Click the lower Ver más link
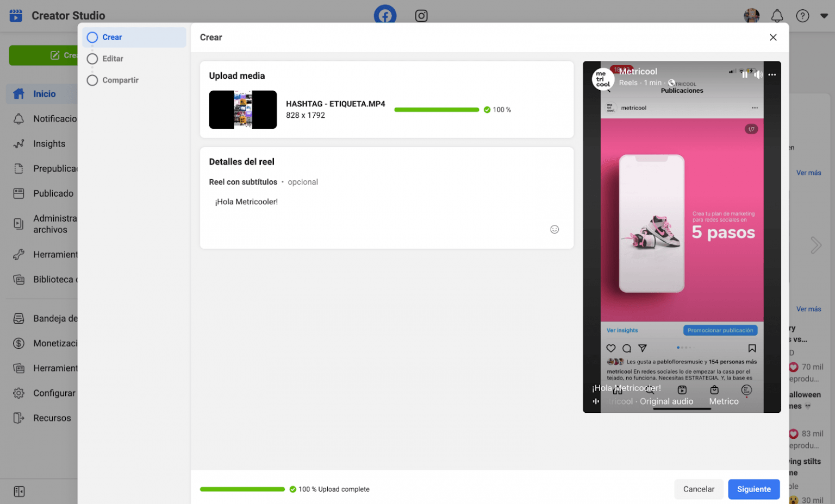835x504 pixels. pyautogui.click(x=808, y=309)
